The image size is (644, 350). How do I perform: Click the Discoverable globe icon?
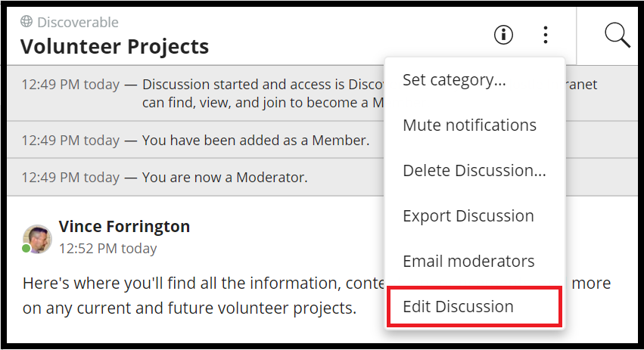tap(26, 22)
